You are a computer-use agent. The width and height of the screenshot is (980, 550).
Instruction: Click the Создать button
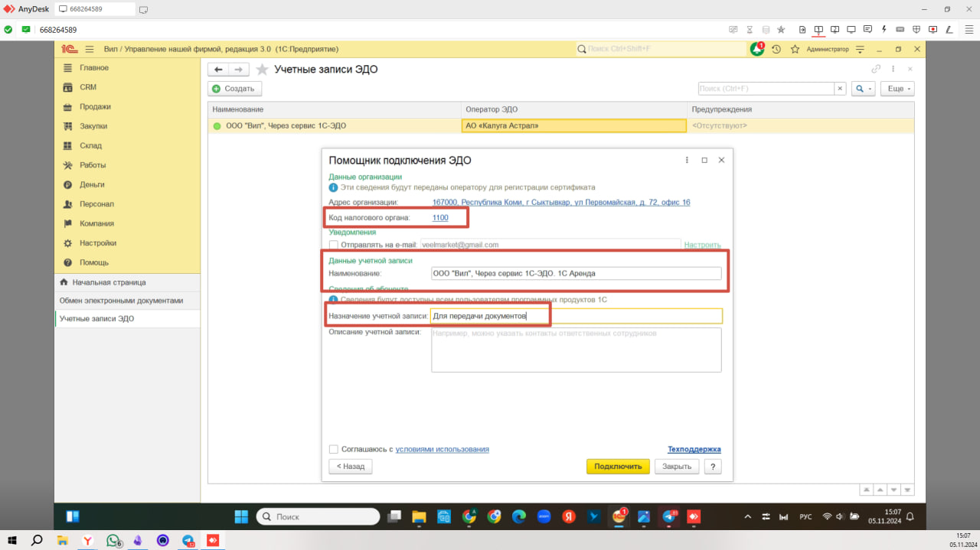[235, 89]
